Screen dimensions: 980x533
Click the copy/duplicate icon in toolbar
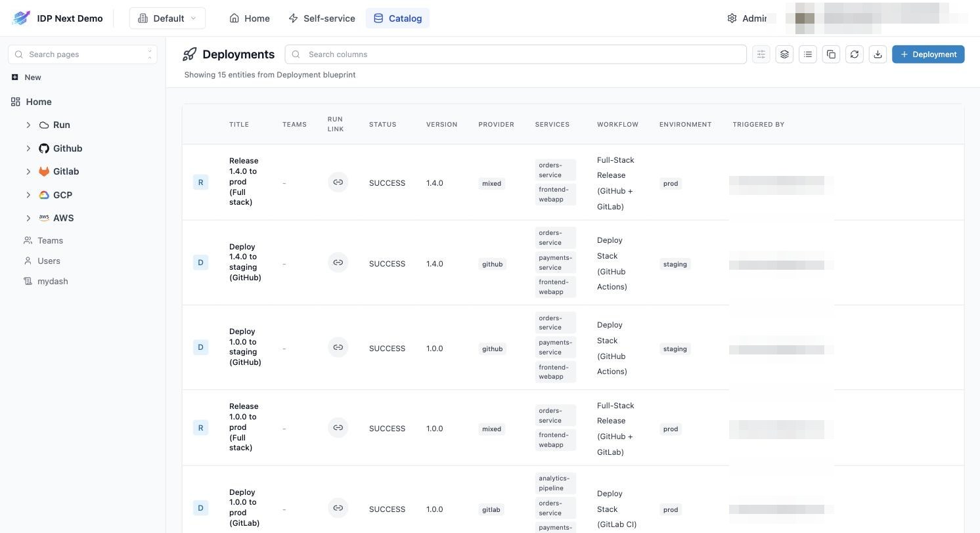[831, 54]
